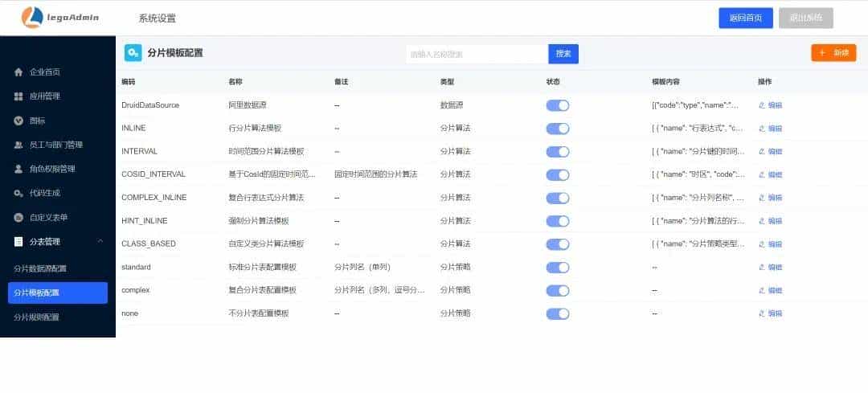868x393 pixels.
Task: Click the icon beside 自定义表单
Action: (18, 218)
